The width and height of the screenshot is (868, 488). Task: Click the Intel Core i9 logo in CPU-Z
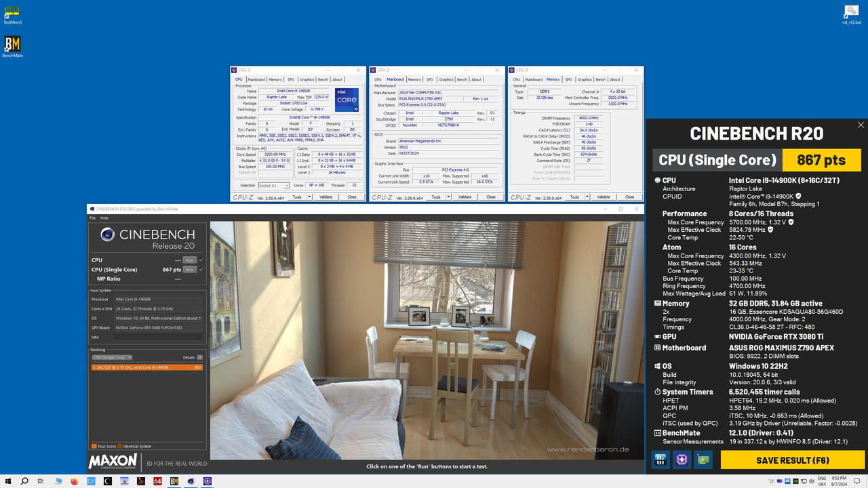(347, 100)
